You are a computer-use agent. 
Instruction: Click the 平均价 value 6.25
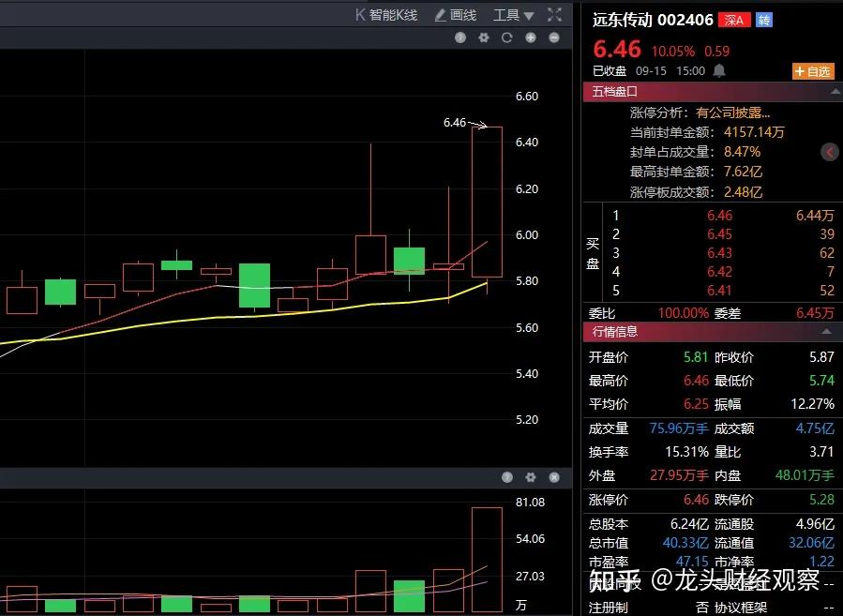[x=696, y=404]
